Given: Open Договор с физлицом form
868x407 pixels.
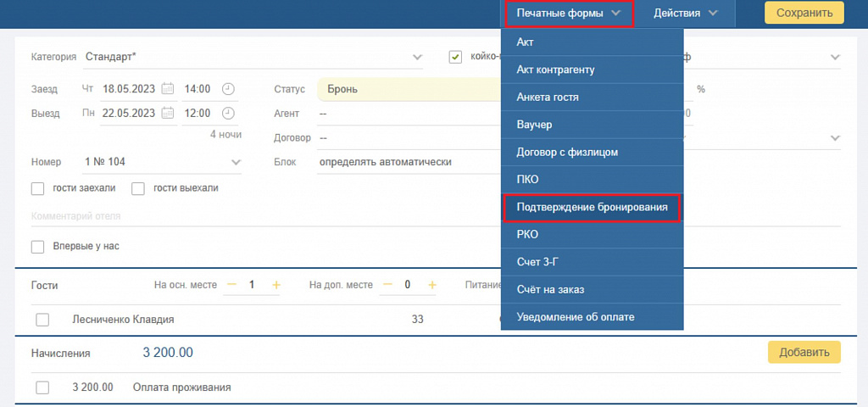Looking at the screenshot, I should [x=593, y=153].
